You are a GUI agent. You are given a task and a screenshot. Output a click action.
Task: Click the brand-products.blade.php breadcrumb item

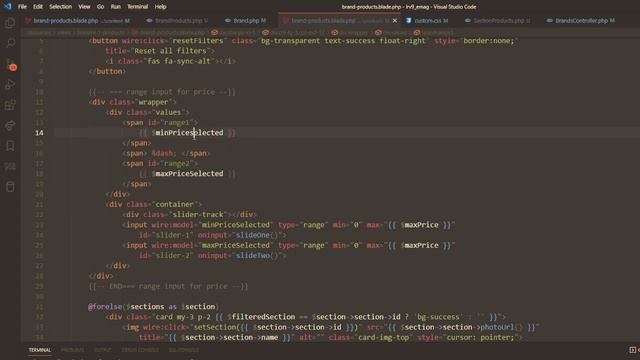(168, 32)
